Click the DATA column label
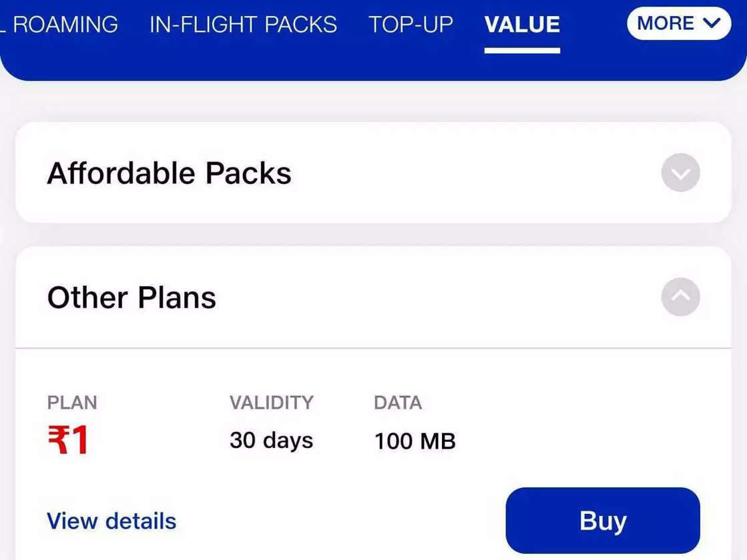This screenshot has width=747, height=560. click(398, 402)
